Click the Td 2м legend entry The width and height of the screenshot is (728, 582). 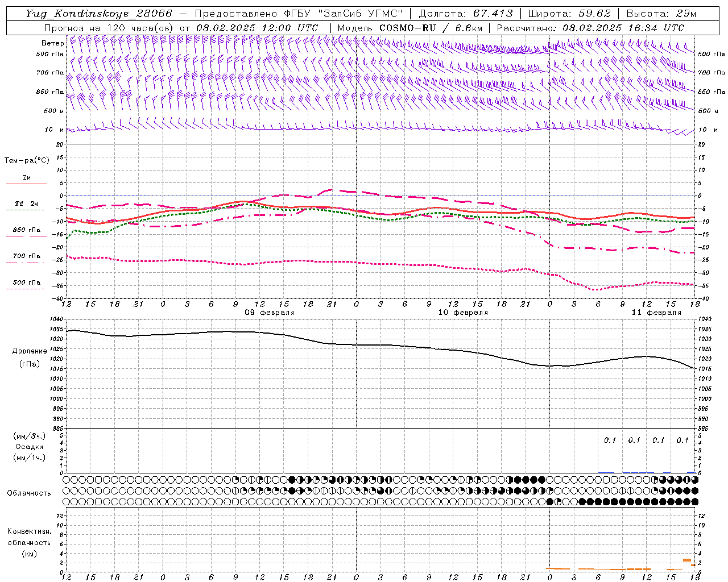pos(26,203)
